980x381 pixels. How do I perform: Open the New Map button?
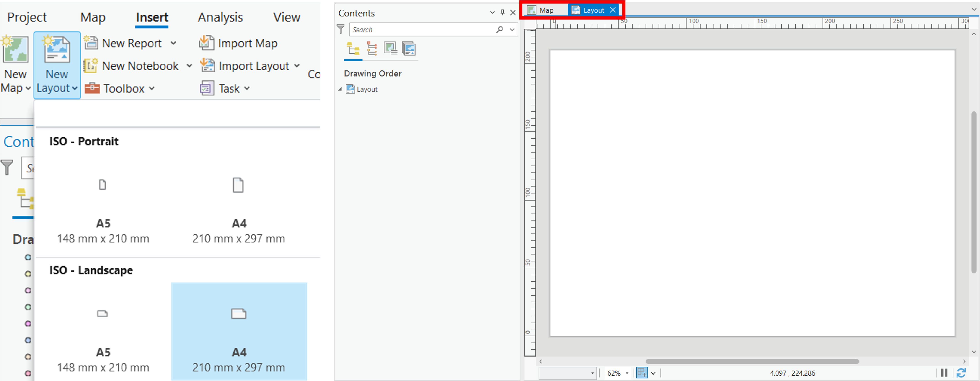click(x=16, y=64)
